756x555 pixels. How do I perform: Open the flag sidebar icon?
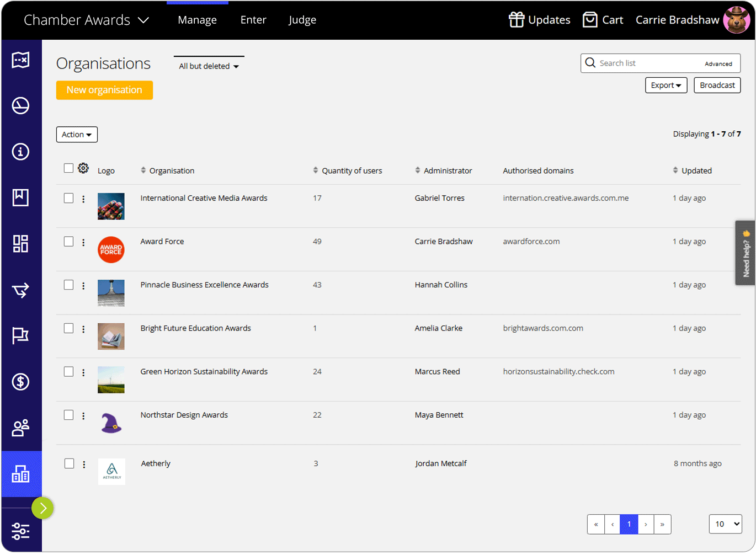coord(21,335)
